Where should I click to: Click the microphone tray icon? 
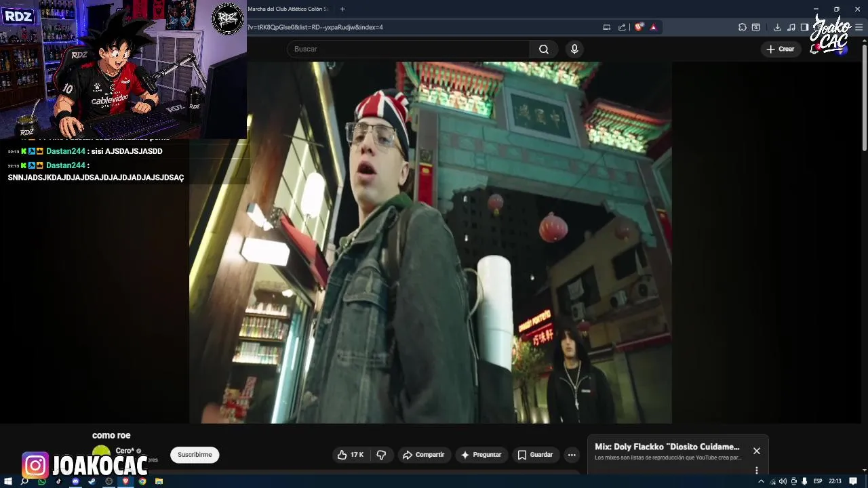point(804,481)
